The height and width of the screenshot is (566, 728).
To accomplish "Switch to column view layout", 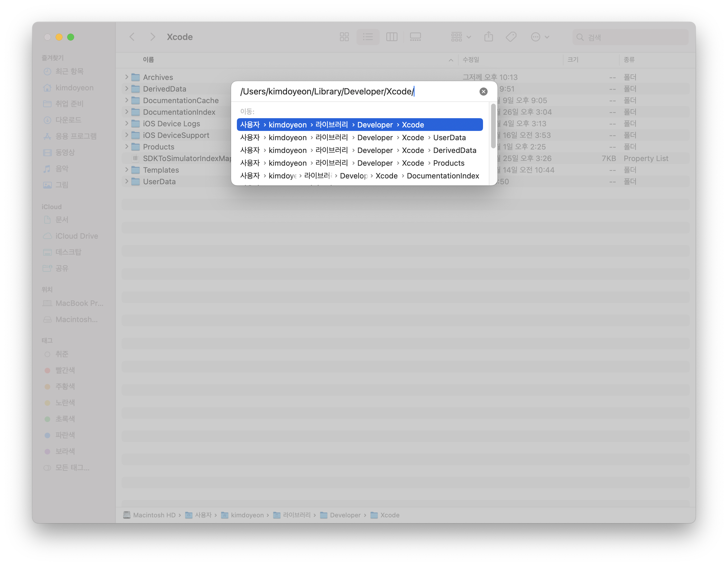I will [x=392, y=37].
